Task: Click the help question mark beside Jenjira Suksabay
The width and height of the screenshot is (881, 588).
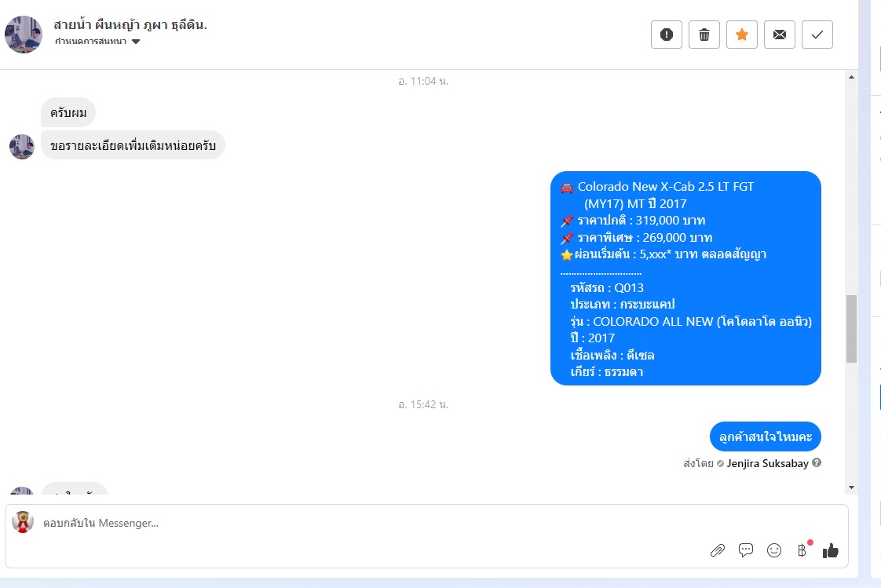Action: [817, 462]
